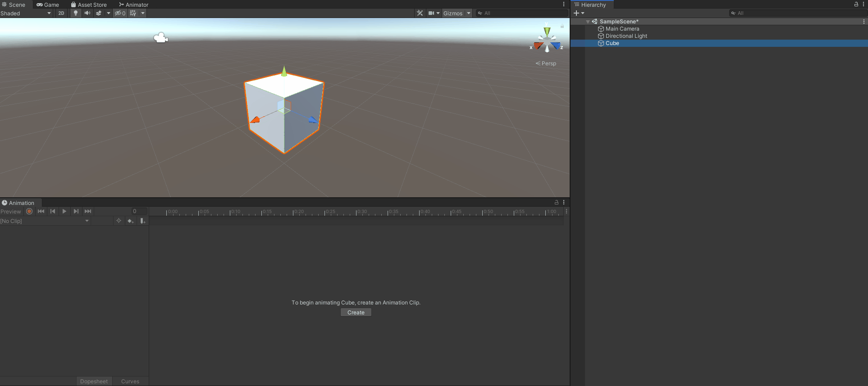Click the add animation event icon

142,221
